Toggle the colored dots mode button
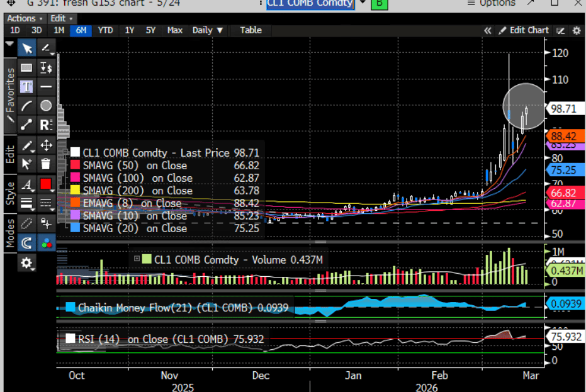Screen dimensions: 586x392 click(46, 242)
